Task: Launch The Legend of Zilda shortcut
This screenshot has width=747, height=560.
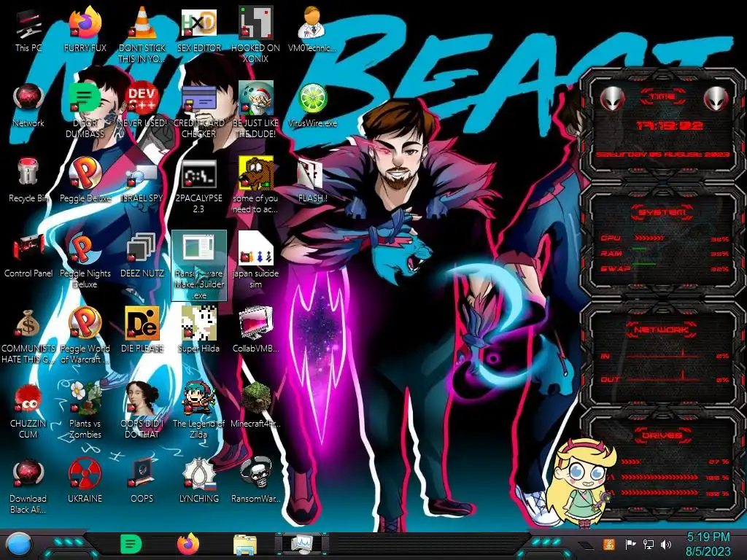Action: 198,399
